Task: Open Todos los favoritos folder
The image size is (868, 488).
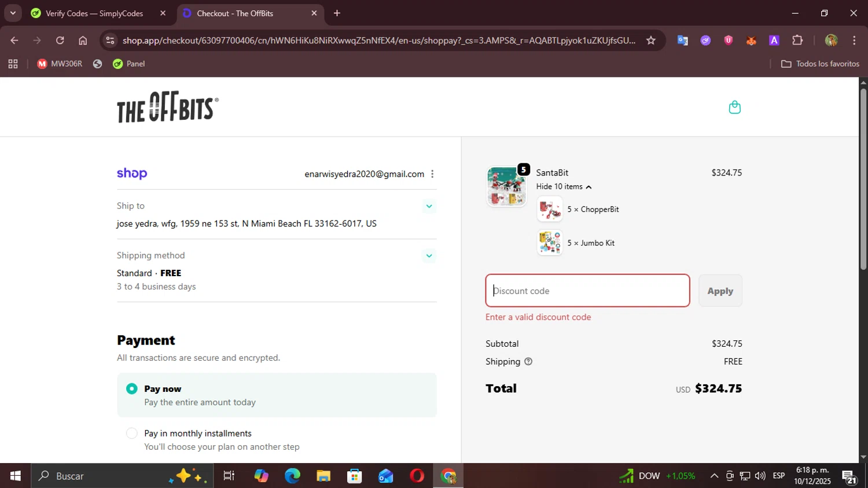Action: coord(820,64)
